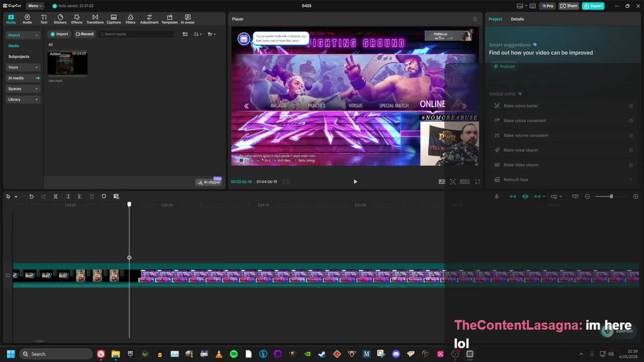Image resolution: width=644 pixels, height=362 pixels.
Task: Switch media view to grid layout icon
Action: pyautogui.click(x=185, y=34)
